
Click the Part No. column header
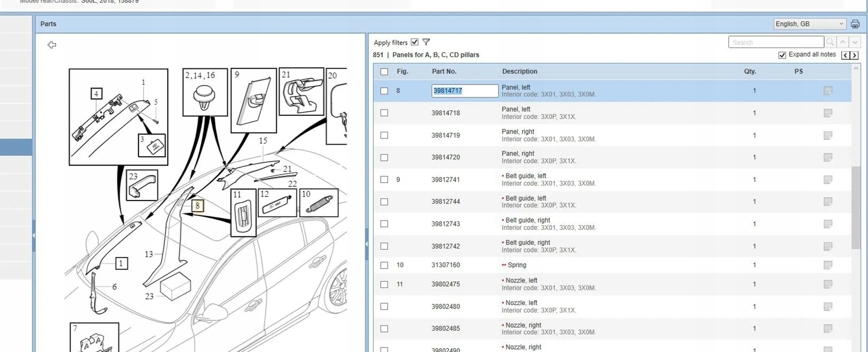point(444,71)
